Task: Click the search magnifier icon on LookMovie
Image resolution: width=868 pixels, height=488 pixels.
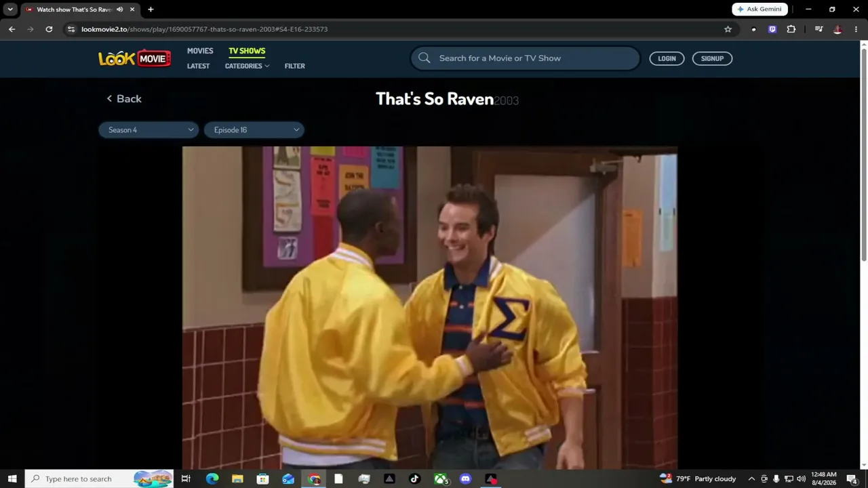Action: pos(425,58)
